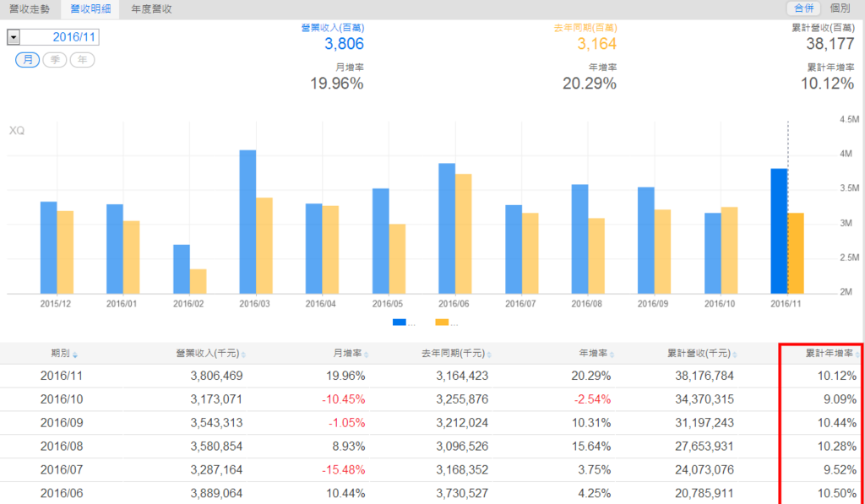Sort table by 去年同期(千元) column
This screenshot has height=504, width=865.
(457, 354)
